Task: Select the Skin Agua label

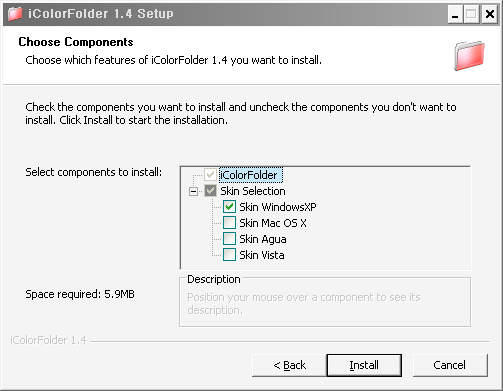Action: (x=263, y=239)
